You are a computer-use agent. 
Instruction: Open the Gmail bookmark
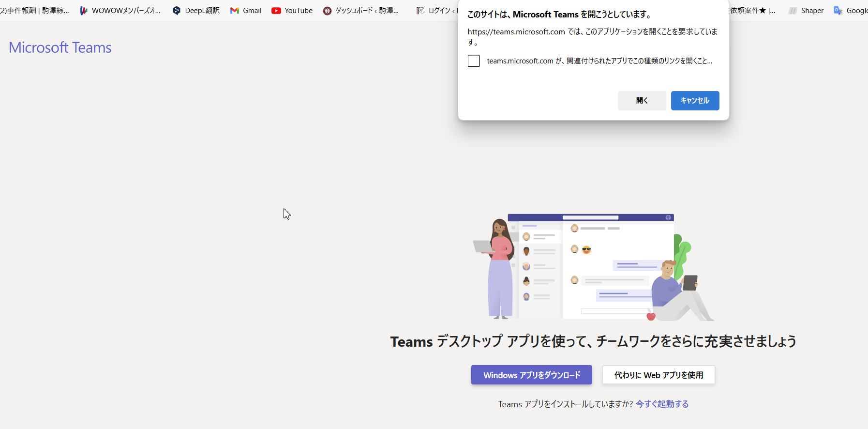246,11
